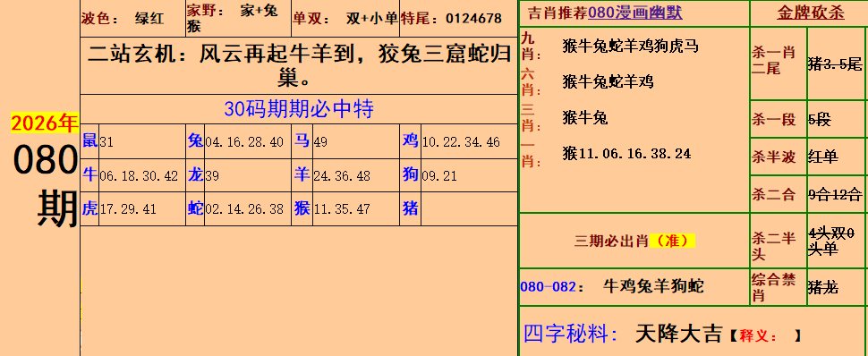The image size is (868, 356).
Task: Select numbers 24.36.48 for 羊
Action: pyautogui.click(x=342, y=176)
